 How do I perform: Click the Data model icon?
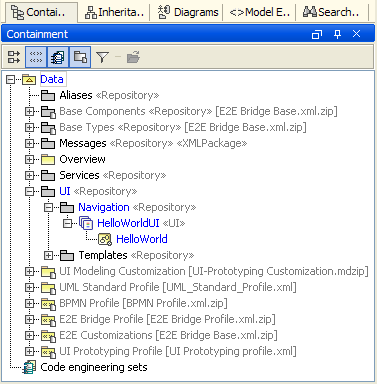click(x=29, y=79)
